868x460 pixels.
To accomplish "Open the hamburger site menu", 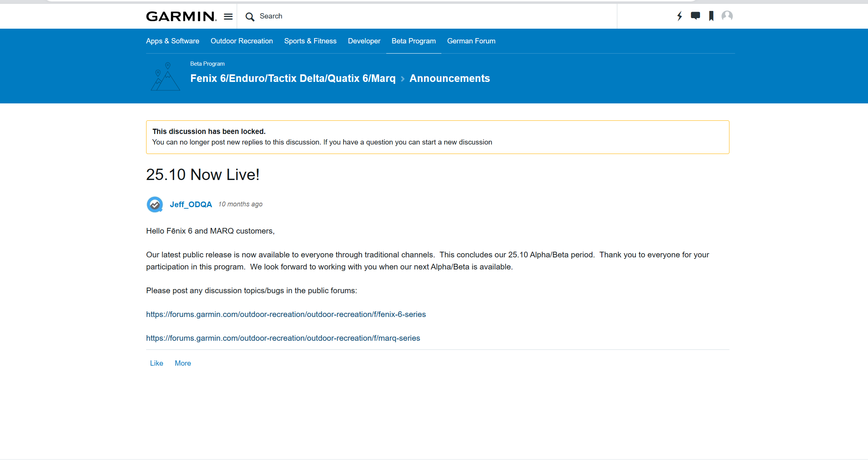I will click(228, 17).
